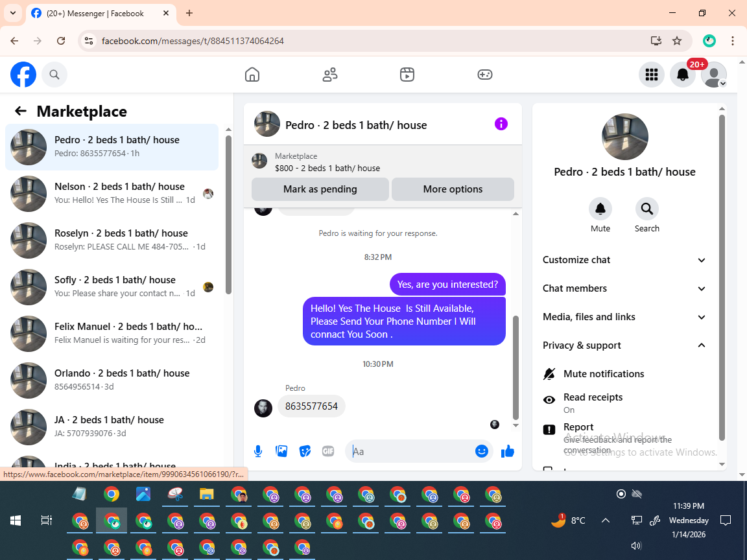Click the address bar URL field
This screenshot has width=747, height=560.
coord(372,41)
